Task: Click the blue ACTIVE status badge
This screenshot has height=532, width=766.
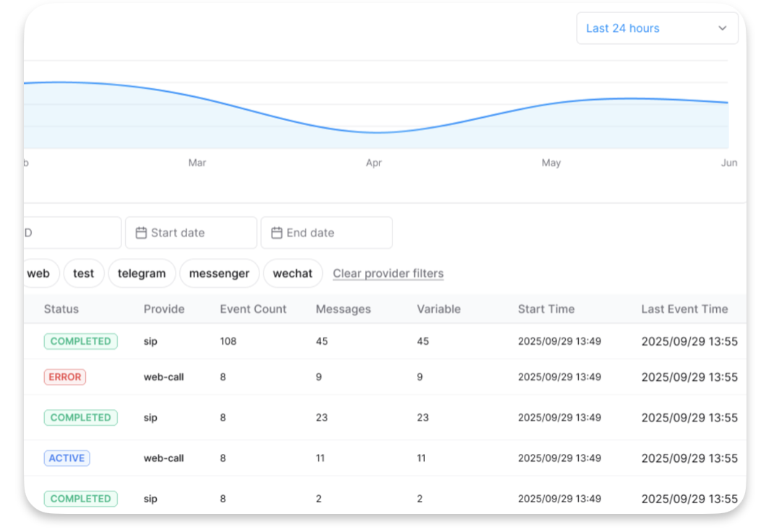Action: click(x=66, y=458)
